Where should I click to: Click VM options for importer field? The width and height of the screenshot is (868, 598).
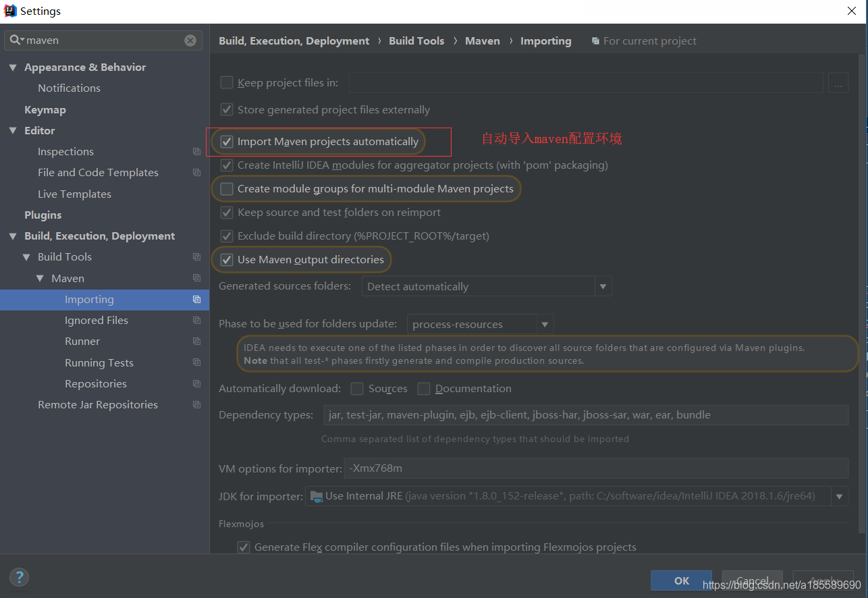(x=596, y=468)
